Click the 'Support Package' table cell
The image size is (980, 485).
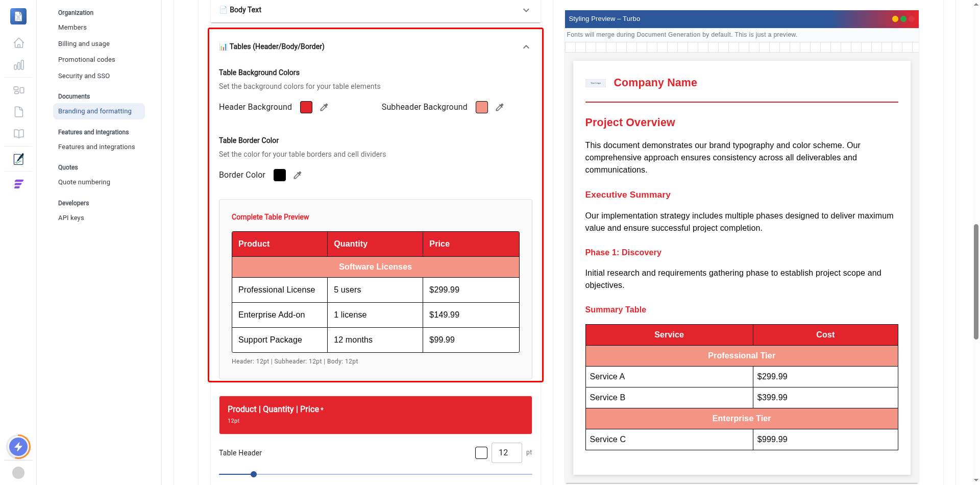pyautogui.click(x=280, y=340)
